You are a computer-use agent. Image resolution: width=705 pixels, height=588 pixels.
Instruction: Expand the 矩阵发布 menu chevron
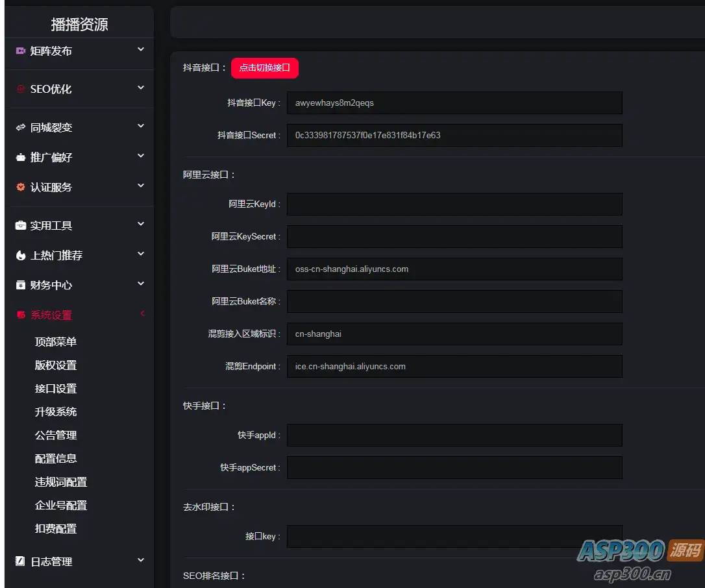point(141,49)
